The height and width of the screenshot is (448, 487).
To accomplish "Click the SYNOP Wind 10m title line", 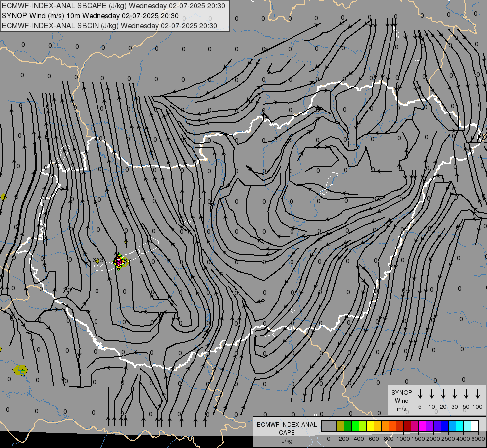I will [90, 16].
